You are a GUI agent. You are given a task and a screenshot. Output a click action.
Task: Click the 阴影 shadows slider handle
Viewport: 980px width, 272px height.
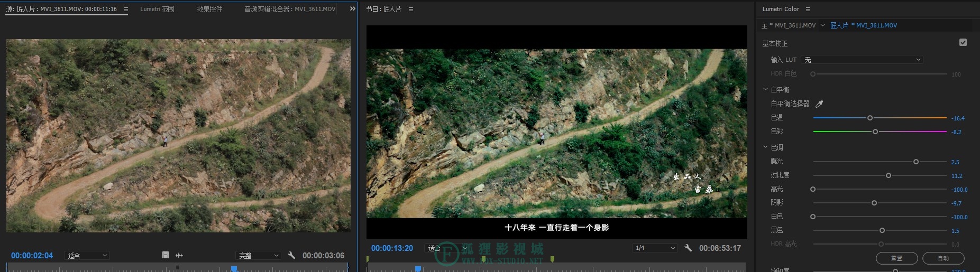click(874, 203)
